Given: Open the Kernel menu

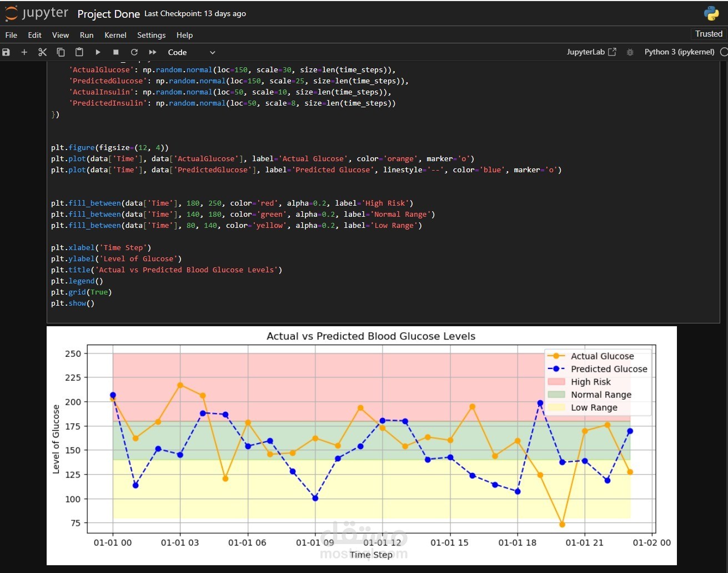Looking at the screenshot, I should (115, 35).
